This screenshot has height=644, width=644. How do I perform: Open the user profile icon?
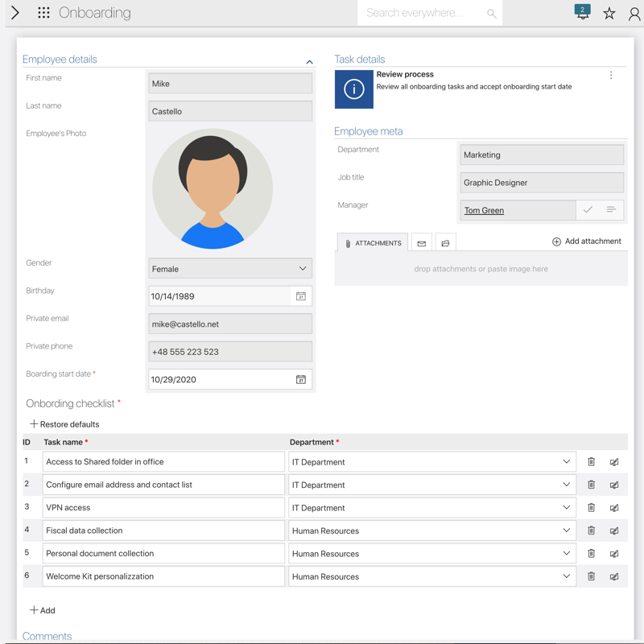point(634,14)
